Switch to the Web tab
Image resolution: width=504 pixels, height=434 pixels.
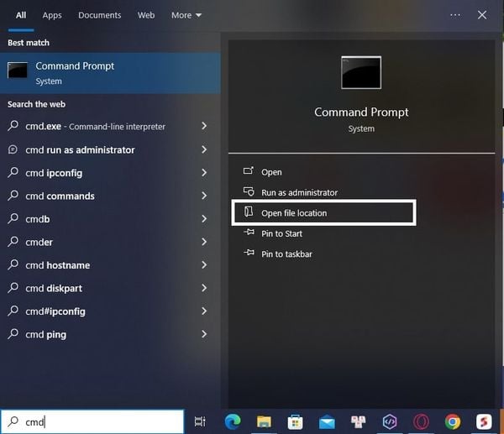pyautogui.click(x=146, y=15)
